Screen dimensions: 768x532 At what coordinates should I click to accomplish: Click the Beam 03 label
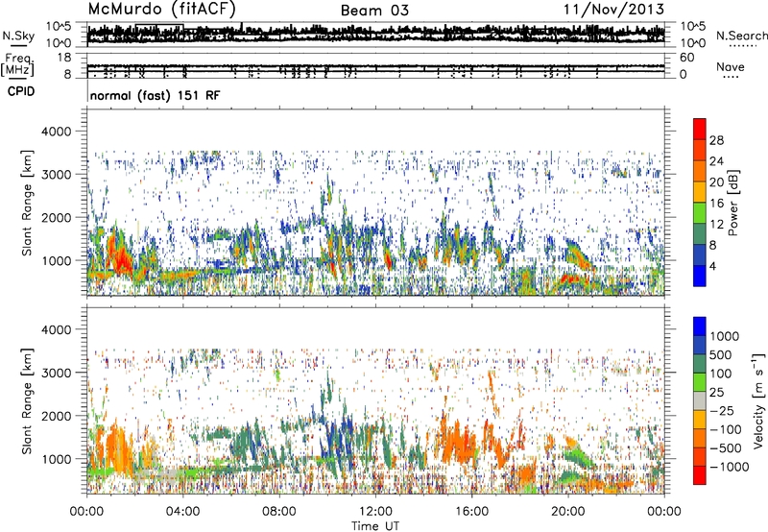tap(374, 11)
